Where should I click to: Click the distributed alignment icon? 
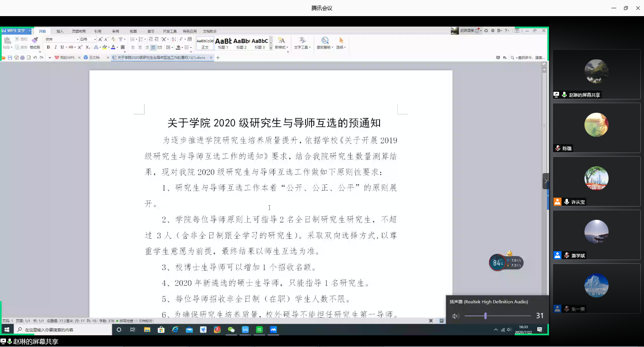pos(160,47)
